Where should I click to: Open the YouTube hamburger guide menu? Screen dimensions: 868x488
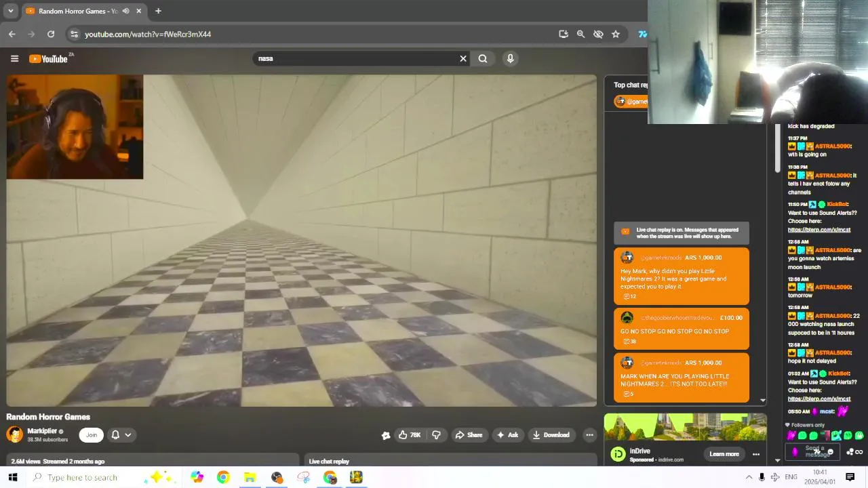click(14, 58)
